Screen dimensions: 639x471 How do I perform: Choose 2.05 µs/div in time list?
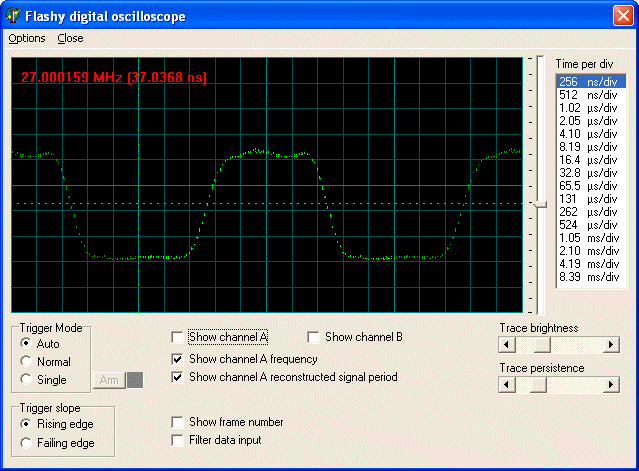(591, 121)
